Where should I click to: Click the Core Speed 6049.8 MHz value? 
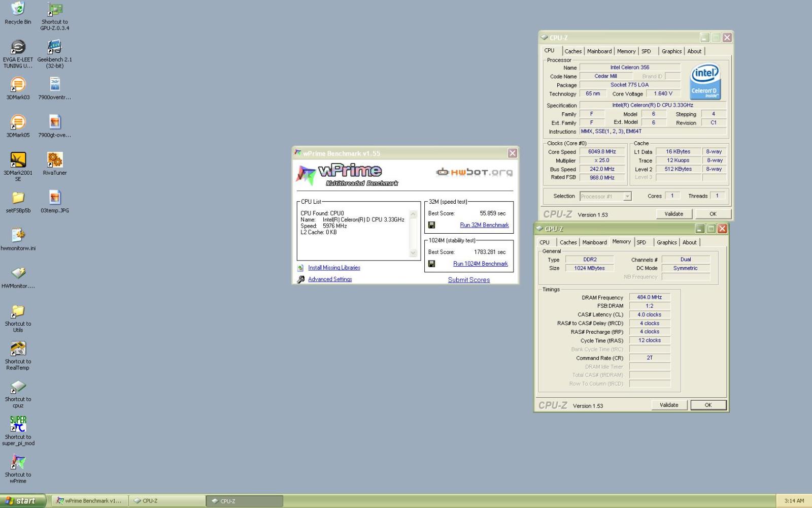[x=602, y=152]
